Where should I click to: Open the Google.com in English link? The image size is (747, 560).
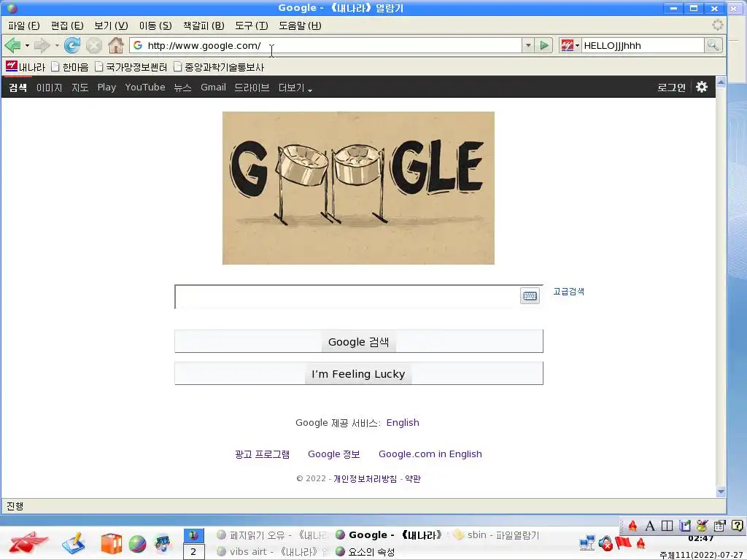tap(430, 454)
